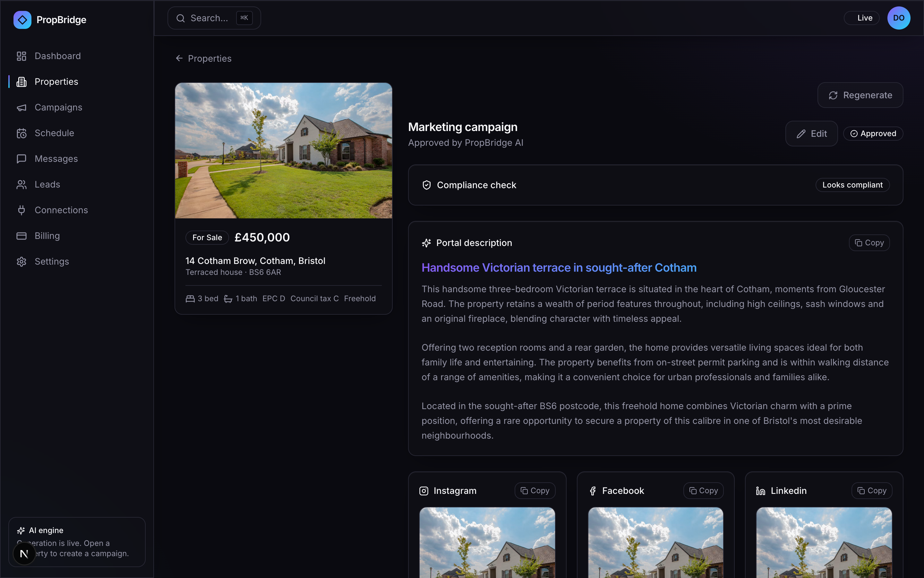Click the Compliance check shield icon
924x578 pixels.
(x=426, y=185)
